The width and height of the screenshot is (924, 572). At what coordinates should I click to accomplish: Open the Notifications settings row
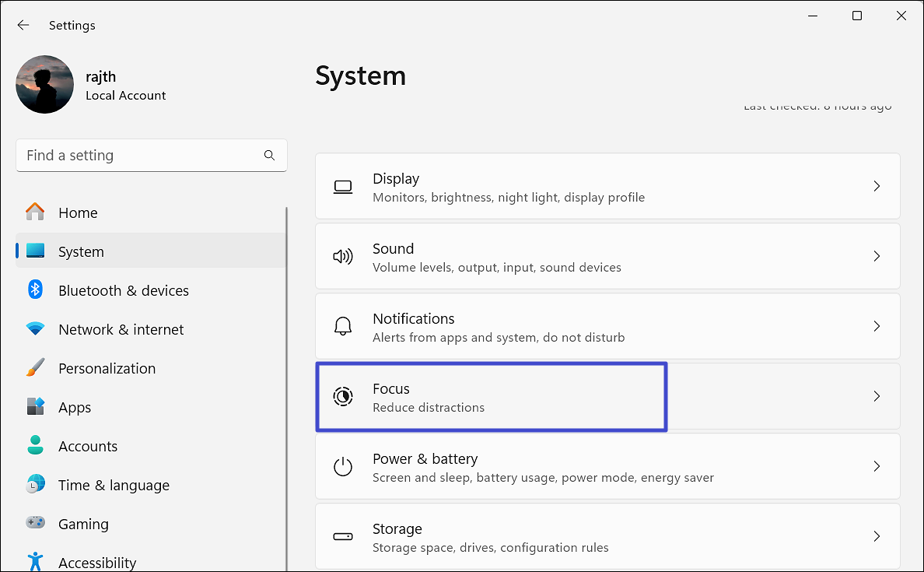pyautogui.click(x=607, y=327)
